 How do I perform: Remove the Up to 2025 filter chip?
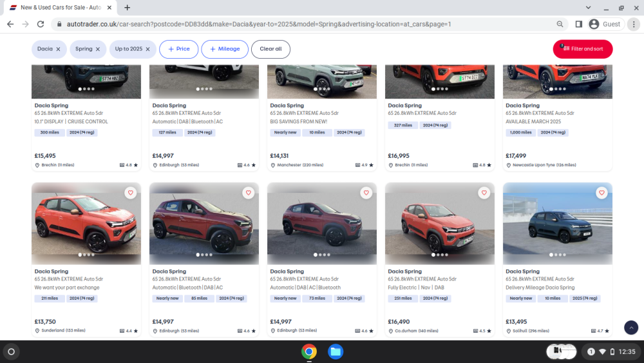point(148,50)
